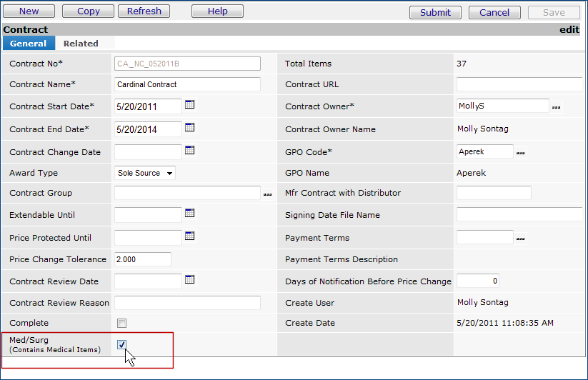Uncheck the Med/Surg checkbox
The width and height of the screenshot is (588, 380).
[121, 345]
